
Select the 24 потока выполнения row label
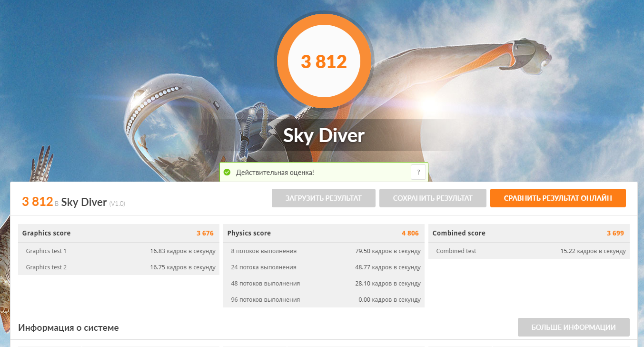[264, 267]
